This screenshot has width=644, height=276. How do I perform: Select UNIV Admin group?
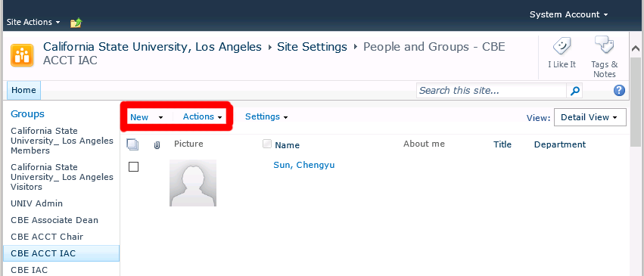[x=37, y=203]
